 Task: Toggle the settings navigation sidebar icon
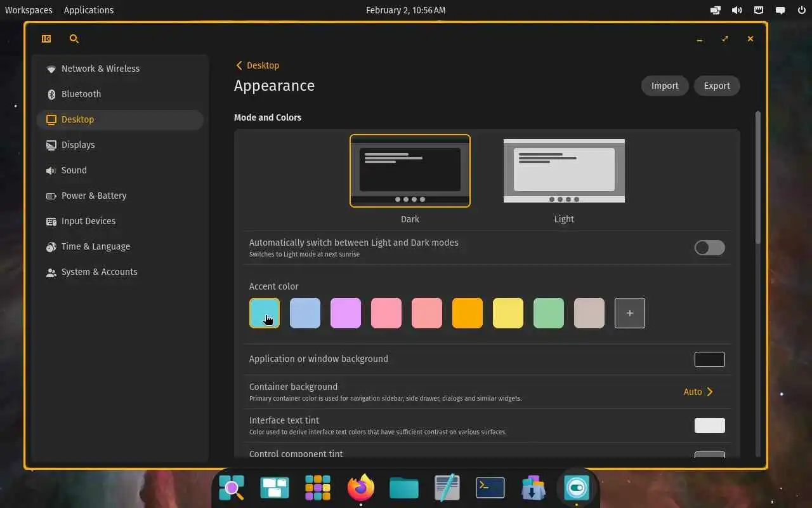46,39
